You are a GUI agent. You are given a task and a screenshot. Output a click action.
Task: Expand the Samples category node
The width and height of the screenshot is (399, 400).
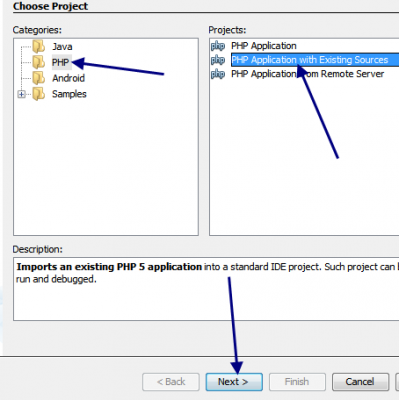pyautogui.click(x=21, y=94)
